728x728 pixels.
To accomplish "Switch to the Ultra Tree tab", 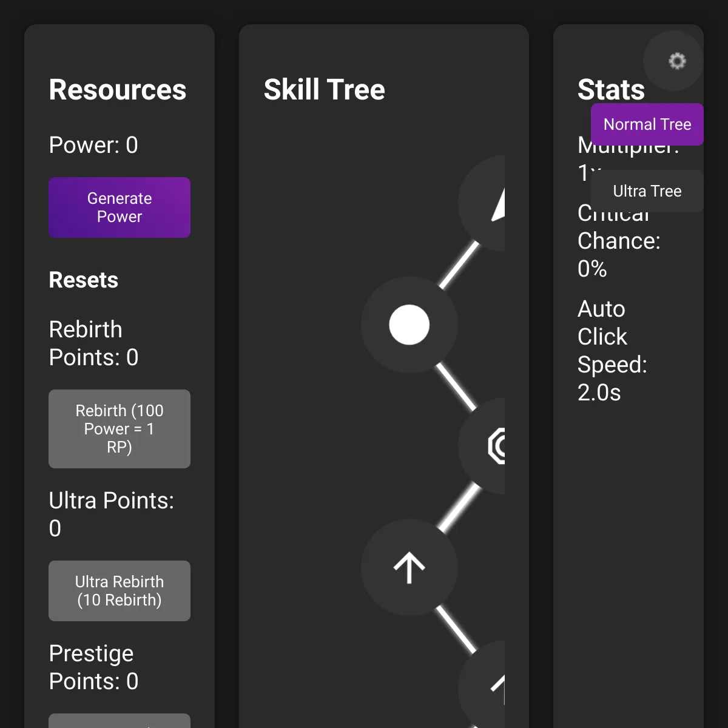I will click(647, 191).
